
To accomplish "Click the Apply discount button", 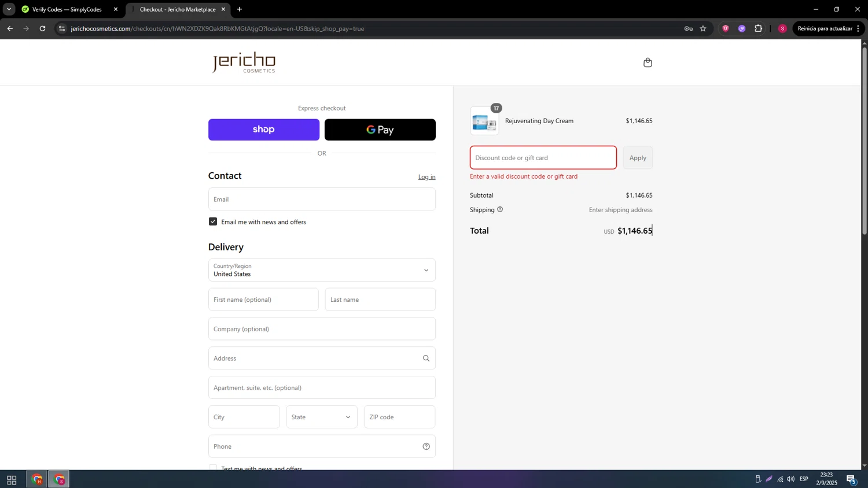I will (638, 158).
